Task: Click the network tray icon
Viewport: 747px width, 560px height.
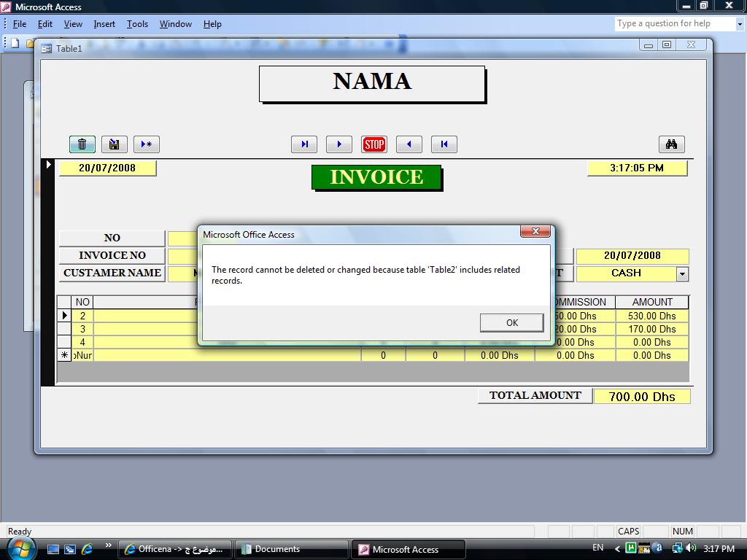Action: pyautogui.click(x=678, y=548)
